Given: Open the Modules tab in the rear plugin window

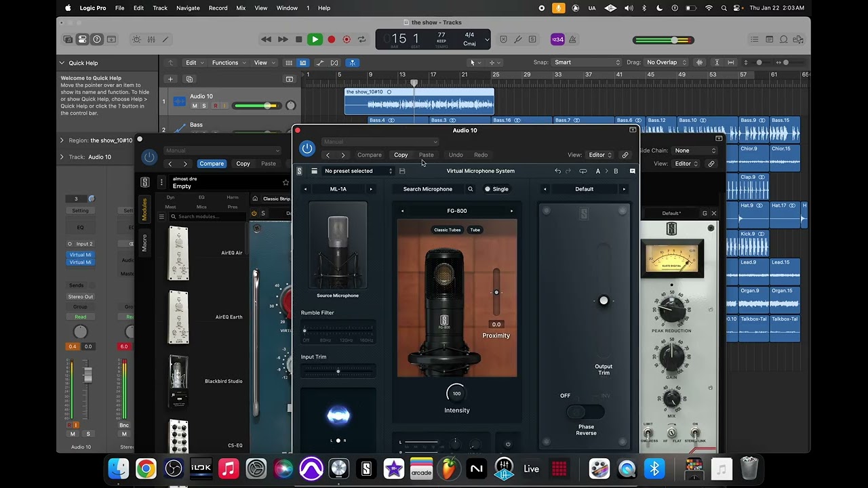Looking at the screenshot, I should click(144, 210).
